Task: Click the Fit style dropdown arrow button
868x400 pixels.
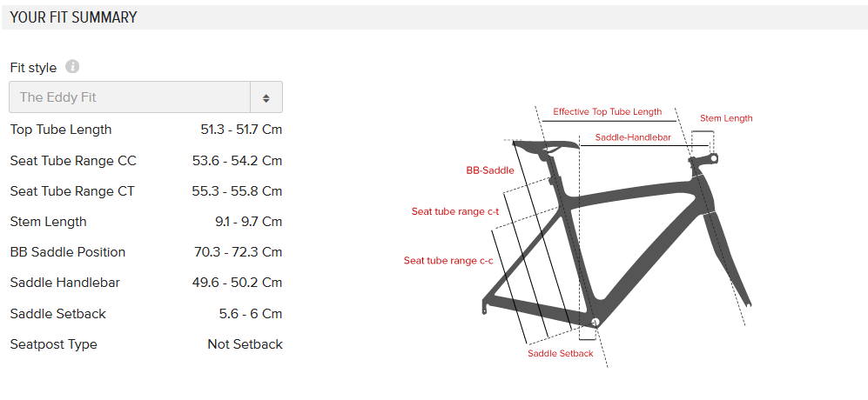Action: (x=266, y=97)
